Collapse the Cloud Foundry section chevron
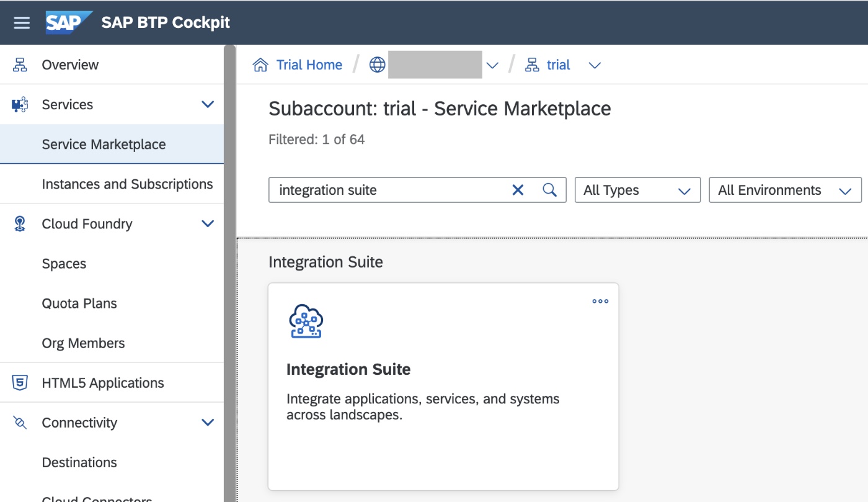 tap(208, 224)
